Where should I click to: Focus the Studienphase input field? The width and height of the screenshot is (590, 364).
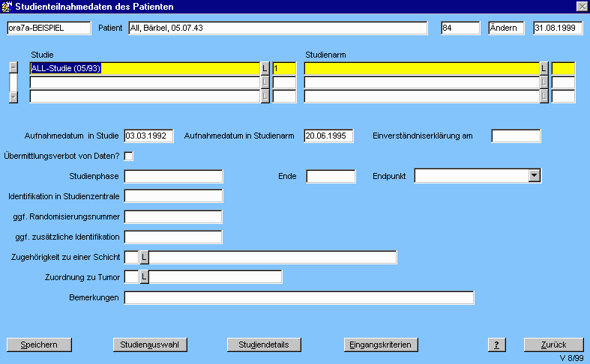(173, 177)
